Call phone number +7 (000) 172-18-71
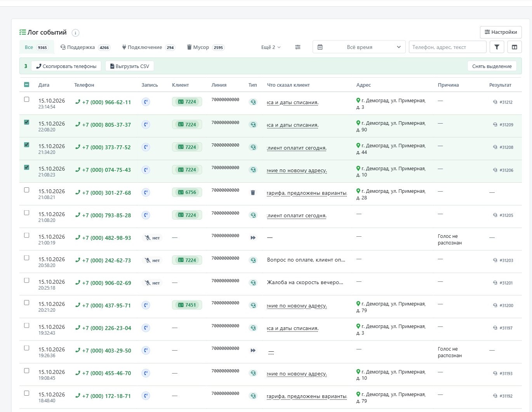The image size is (532, 412). click(103, 396)
